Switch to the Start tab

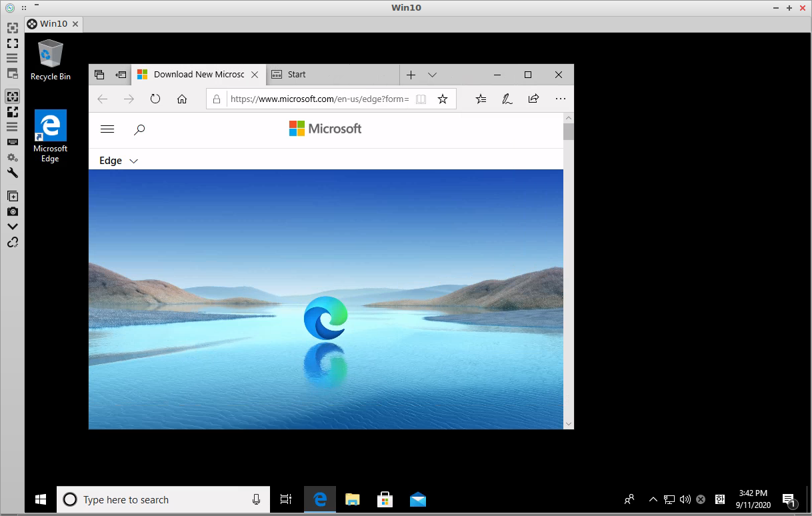coord(333,75)
